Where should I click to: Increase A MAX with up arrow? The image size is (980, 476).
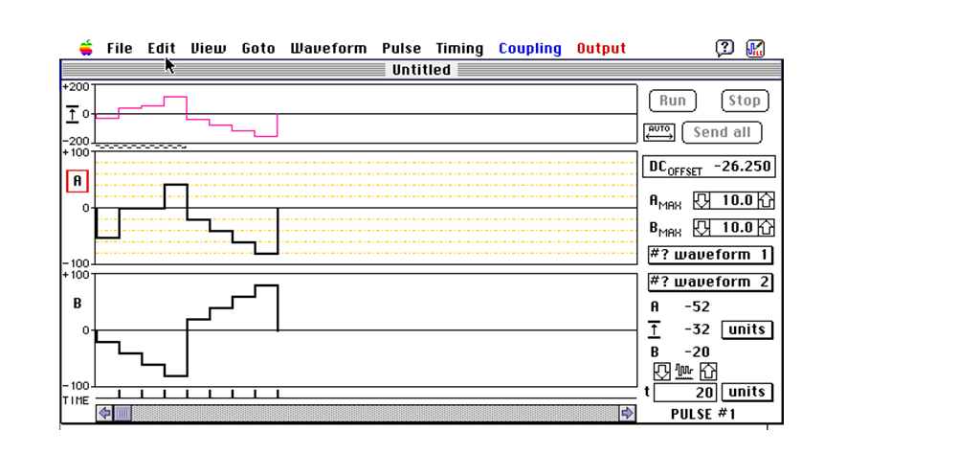pyautogui.click(x=767, y=201)
